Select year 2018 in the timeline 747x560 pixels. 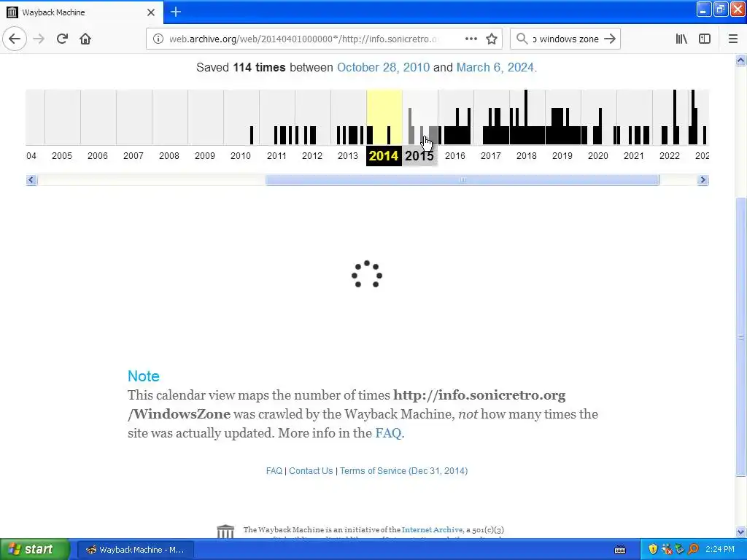(x=527, y=156)
